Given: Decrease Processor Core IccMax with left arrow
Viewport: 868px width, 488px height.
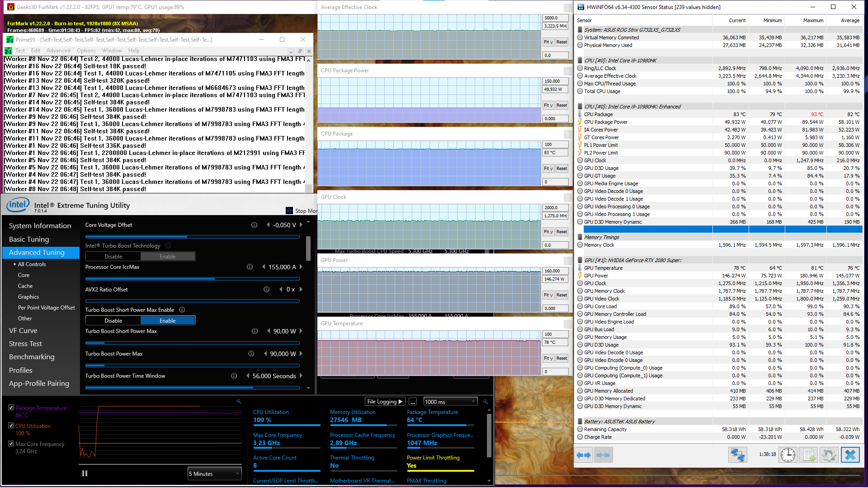Looking at the screenshot, I should pyautogui.click(x=264, y=267).
